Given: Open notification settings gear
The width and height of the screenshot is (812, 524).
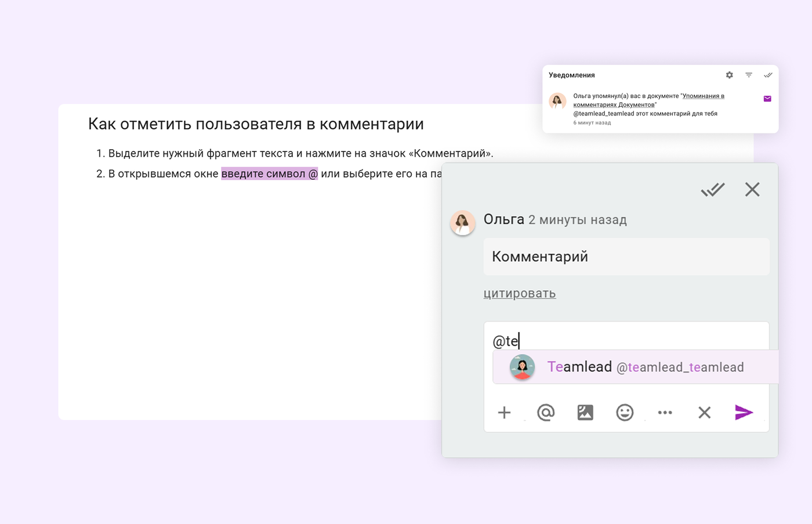Looking at the screenshot, I should (729, 75).
